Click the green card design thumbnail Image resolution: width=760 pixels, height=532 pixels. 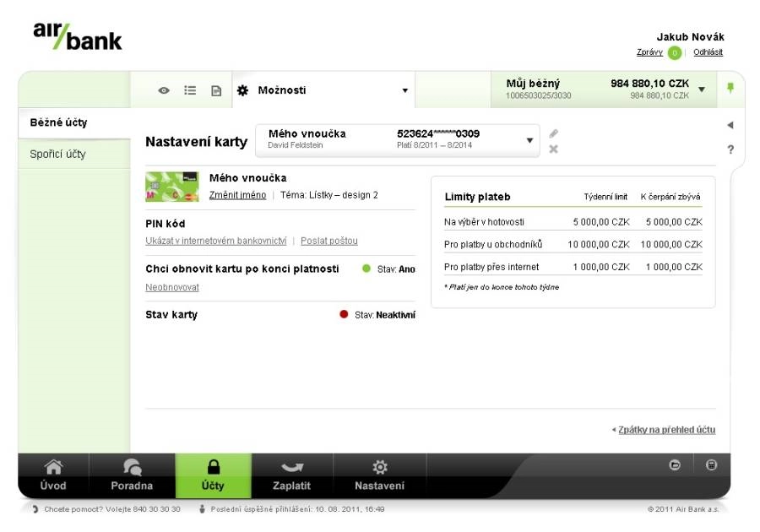(172, 186)
